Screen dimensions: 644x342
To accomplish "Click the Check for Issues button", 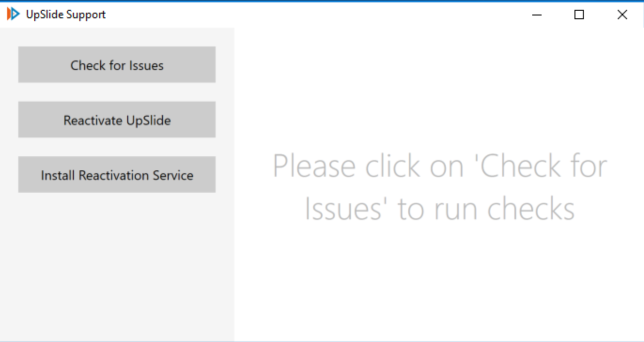I will [117, 65].
